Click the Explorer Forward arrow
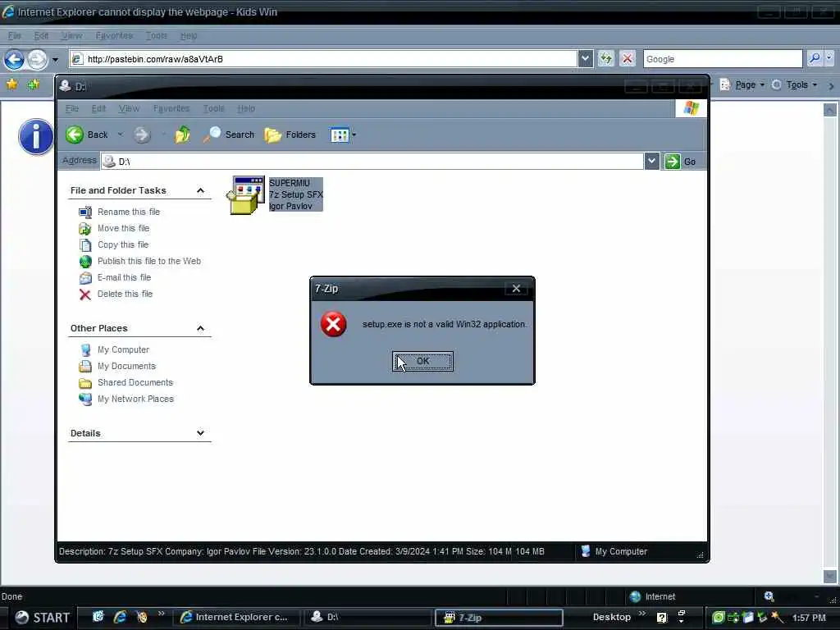Image resolution: width=840 pixels, height=630 pixels. click(x=142, y=135)
